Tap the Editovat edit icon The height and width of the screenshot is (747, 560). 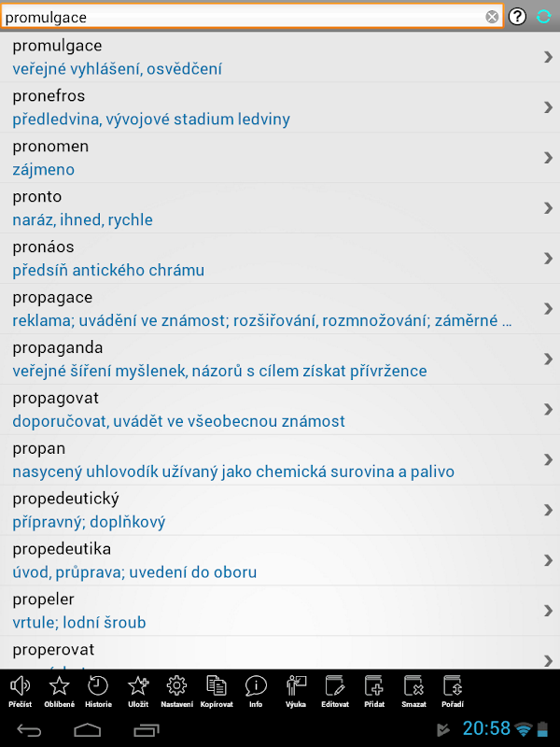click(335, 689)
